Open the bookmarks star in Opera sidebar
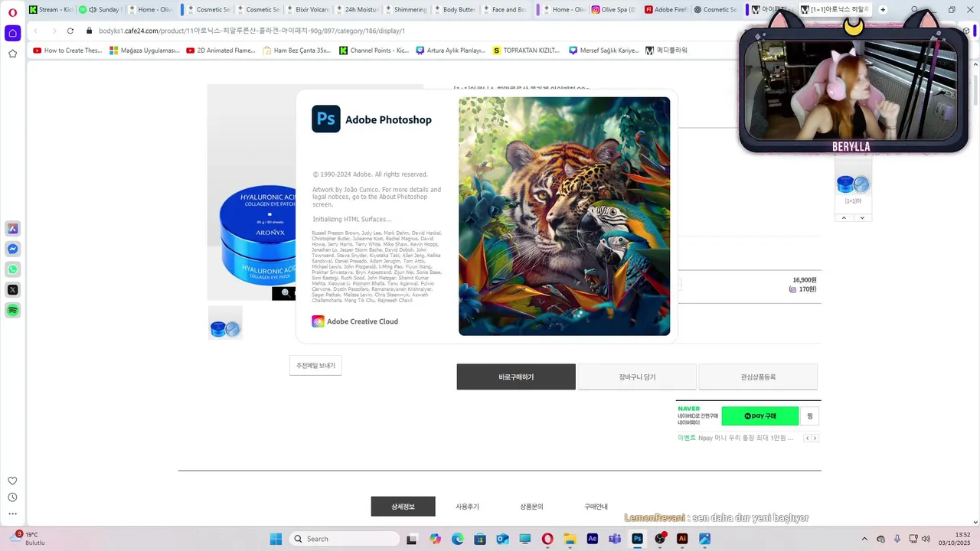 click(12, 54)
